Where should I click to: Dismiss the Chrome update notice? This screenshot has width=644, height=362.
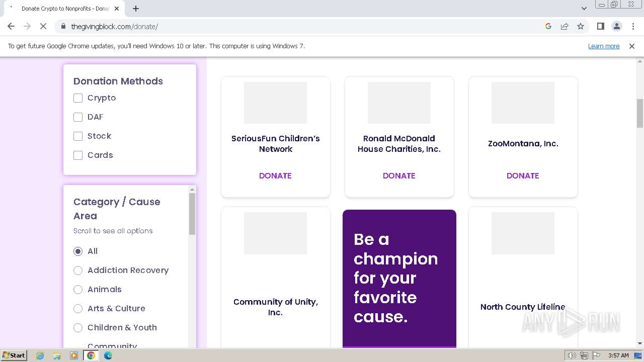coord(632,46)
